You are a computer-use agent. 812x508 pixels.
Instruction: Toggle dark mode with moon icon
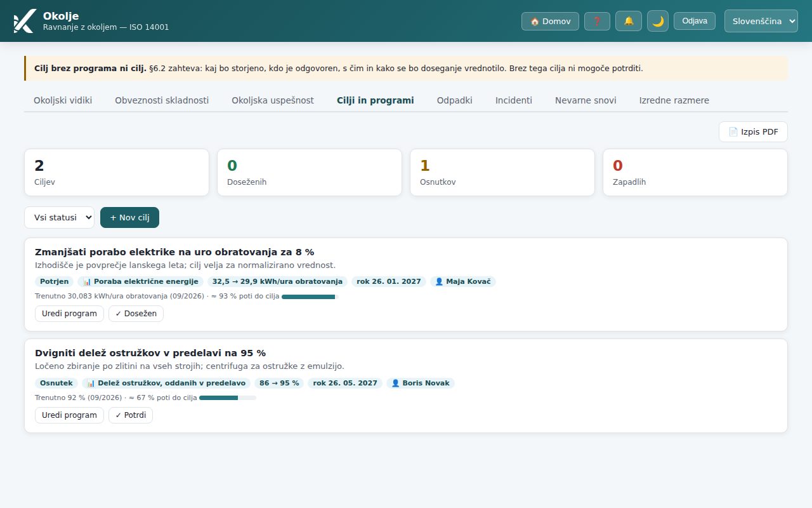tap(658, 21)
